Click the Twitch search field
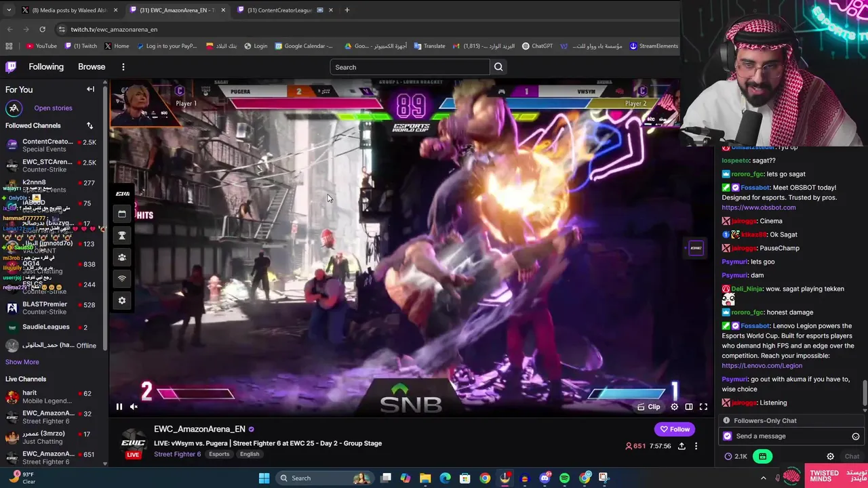This screenshot has height=488, width=868. click(410, 67)
